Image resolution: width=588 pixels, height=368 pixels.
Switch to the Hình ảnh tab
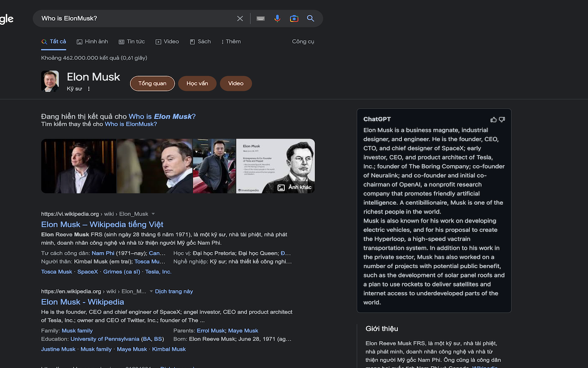click(x=92, y=42)
